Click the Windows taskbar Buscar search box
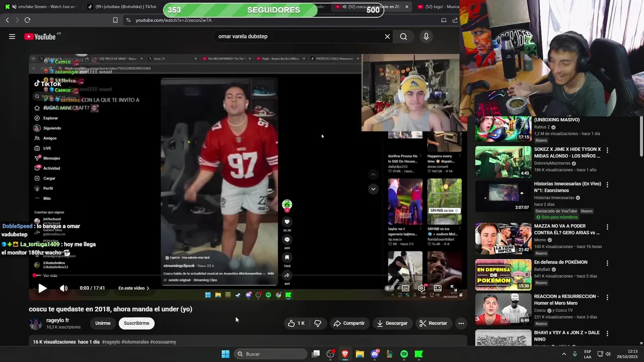644x362 pixels. tap(272, 354)
